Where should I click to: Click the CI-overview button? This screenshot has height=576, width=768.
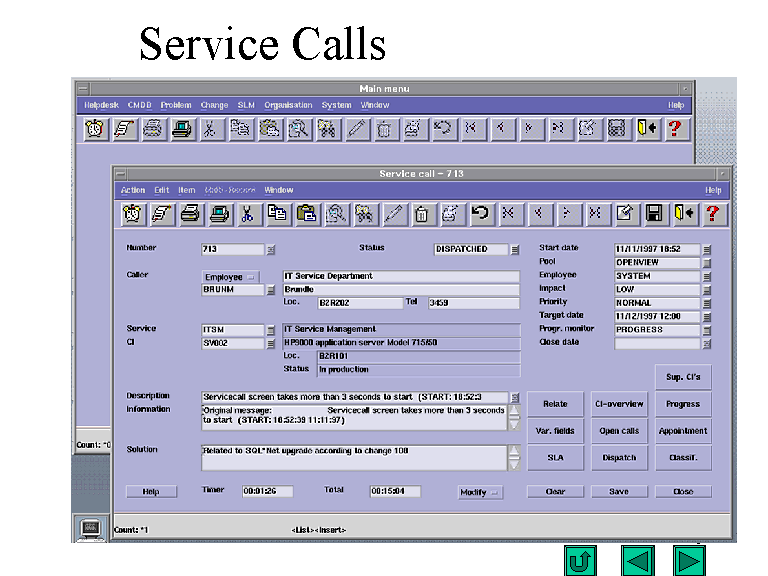click(619, 404)
